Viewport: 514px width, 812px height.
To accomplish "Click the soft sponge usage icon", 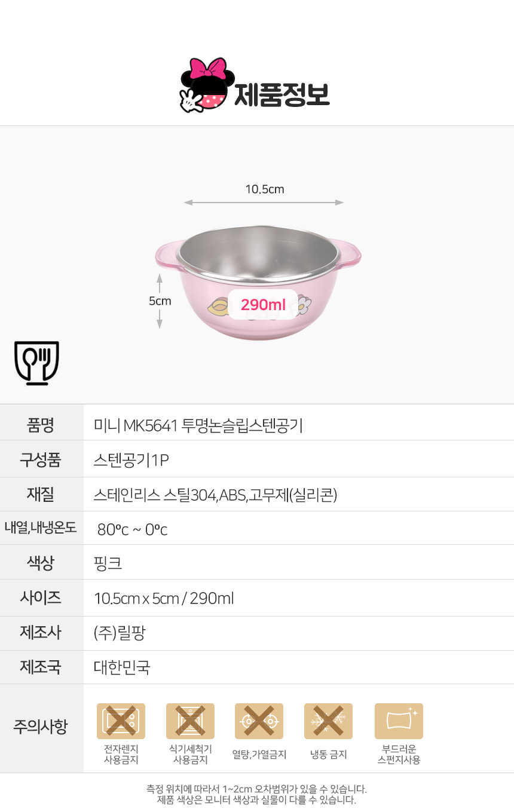I will (x=399, y=721).
